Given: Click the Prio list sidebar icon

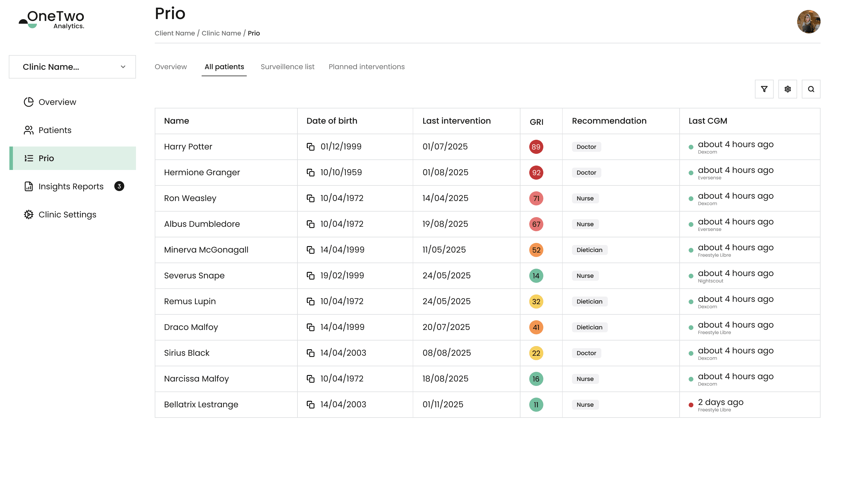Looking at the screenshot, I should (x=28, y=158).
